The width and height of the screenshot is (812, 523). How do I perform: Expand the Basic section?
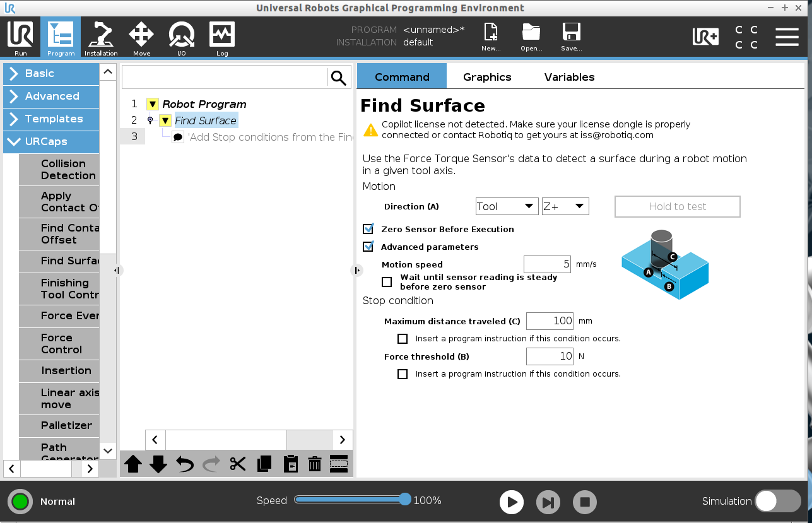(x=51, y=73)
